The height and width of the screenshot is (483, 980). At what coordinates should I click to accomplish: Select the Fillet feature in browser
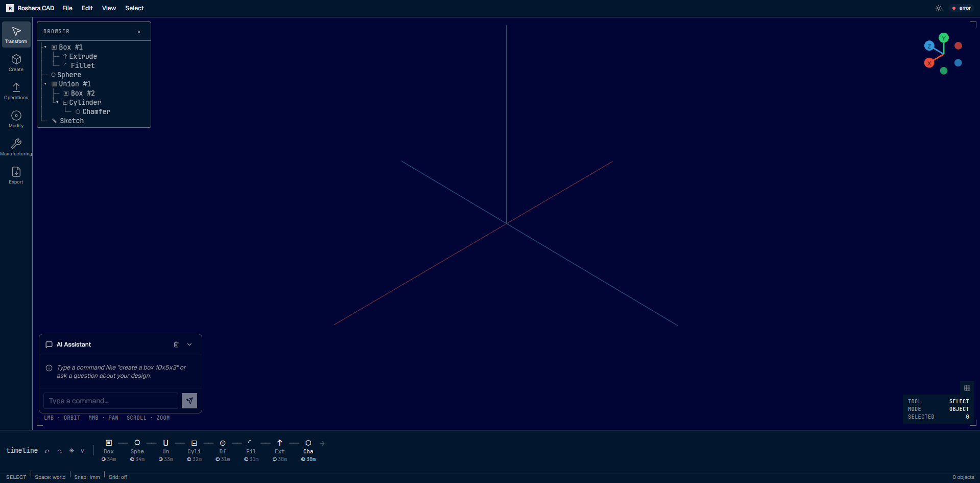coord(83,65)
